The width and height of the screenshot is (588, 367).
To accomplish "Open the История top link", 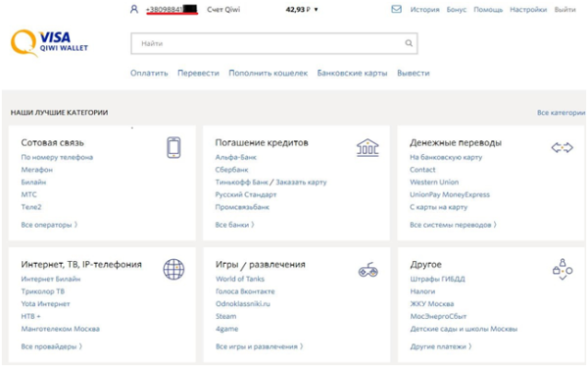I will coord(424,10).
